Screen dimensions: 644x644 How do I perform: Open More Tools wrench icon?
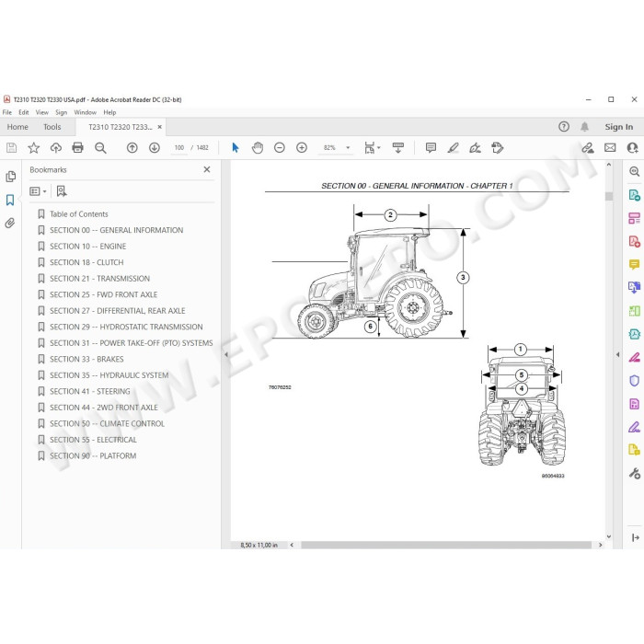634,474
